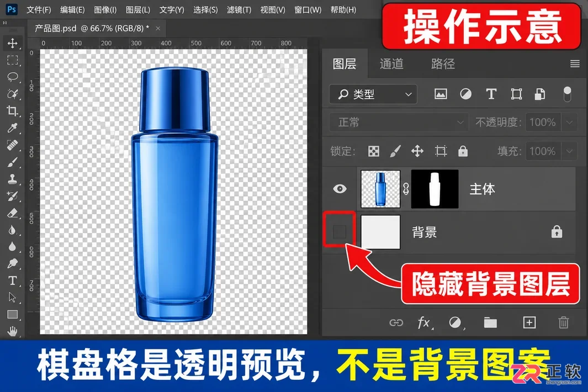Toggle lock position
This screenshot has height=392, width=588.
[417, 151]
